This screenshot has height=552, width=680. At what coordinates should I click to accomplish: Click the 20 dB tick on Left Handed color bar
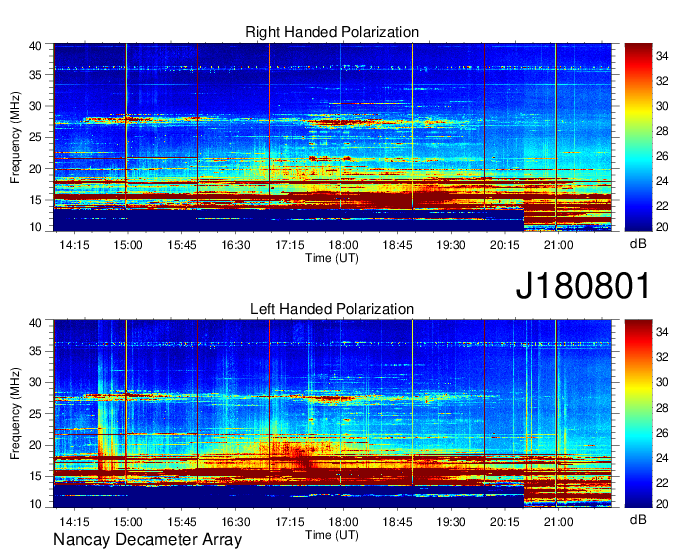[662, 503]
